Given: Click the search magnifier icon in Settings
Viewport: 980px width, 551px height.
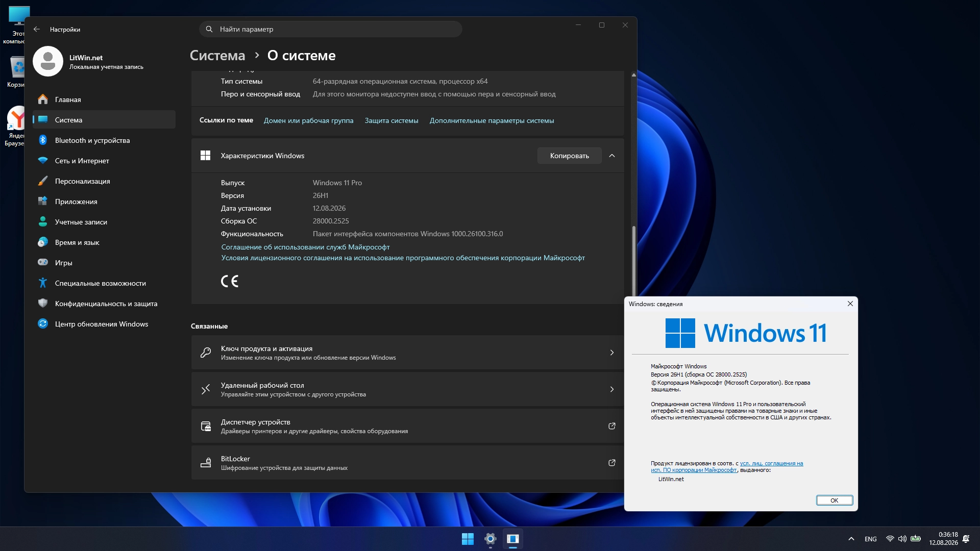Looking at the screenshot, I should pyautogui.click(x=209, y=29).
